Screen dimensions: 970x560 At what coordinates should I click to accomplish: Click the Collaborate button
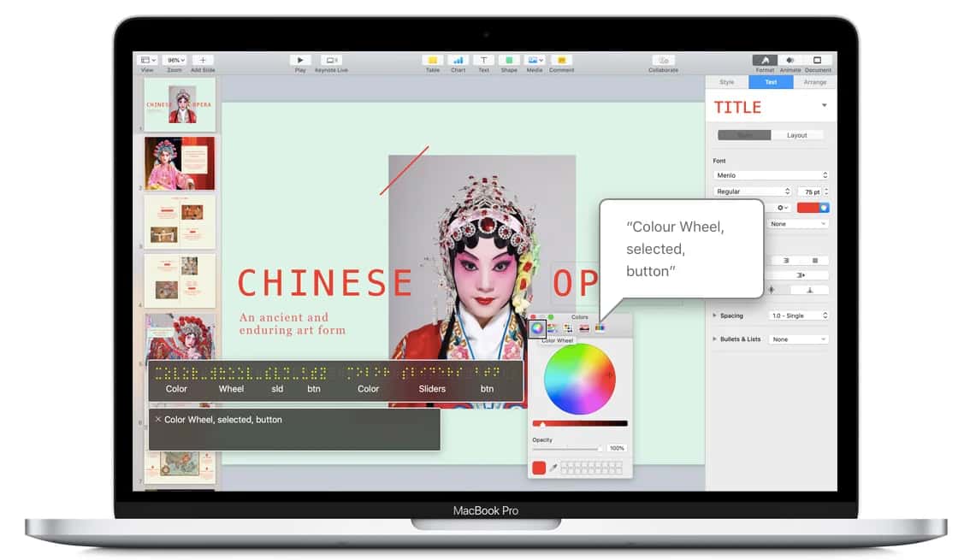pos(663,60)
